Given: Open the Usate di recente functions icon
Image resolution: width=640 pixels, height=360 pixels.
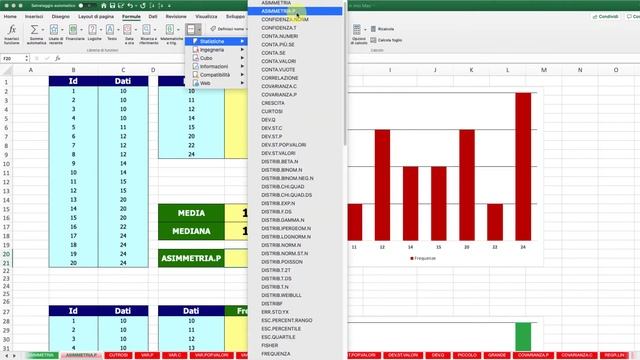Looking at the screenshot, I should click(x=53, y=29).
